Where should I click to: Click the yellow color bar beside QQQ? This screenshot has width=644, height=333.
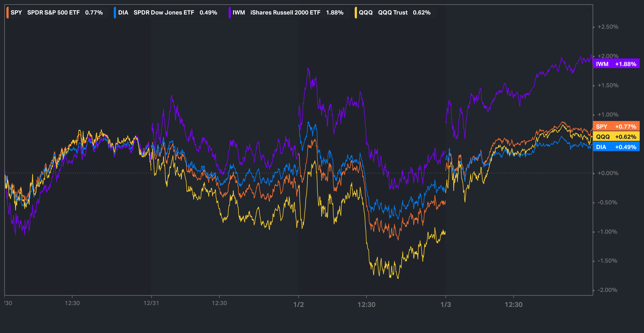pyautogui.click(x=356, y=13)
